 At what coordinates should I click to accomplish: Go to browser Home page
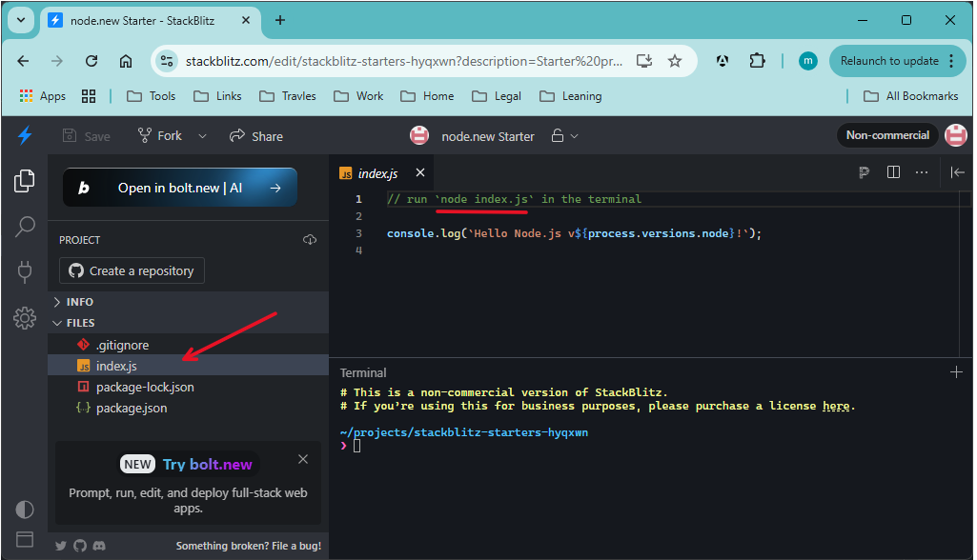(126, 61)
